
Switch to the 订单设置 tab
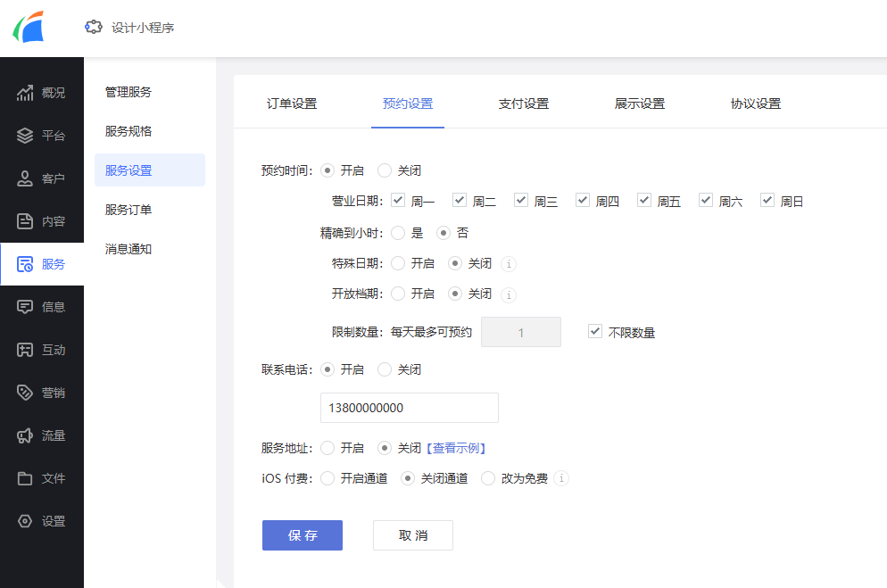(292, 104)
